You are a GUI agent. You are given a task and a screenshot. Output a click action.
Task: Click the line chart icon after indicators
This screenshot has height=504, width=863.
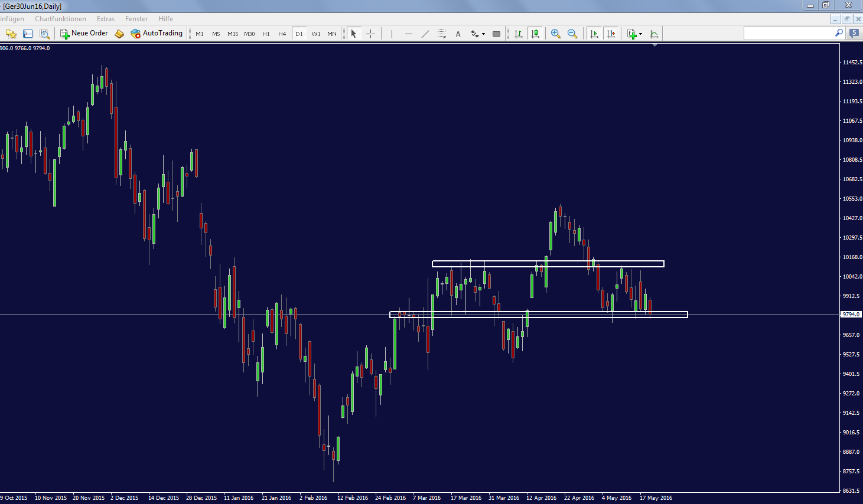(x=654, y=34)
